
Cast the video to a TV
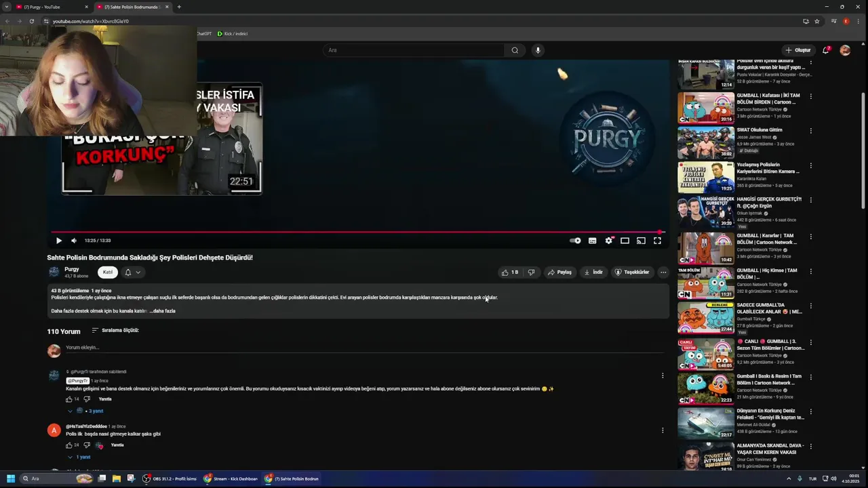click(641, 241)
